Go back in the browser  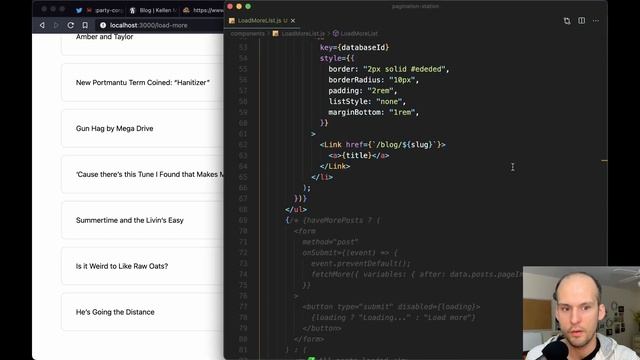coord(42,25)
